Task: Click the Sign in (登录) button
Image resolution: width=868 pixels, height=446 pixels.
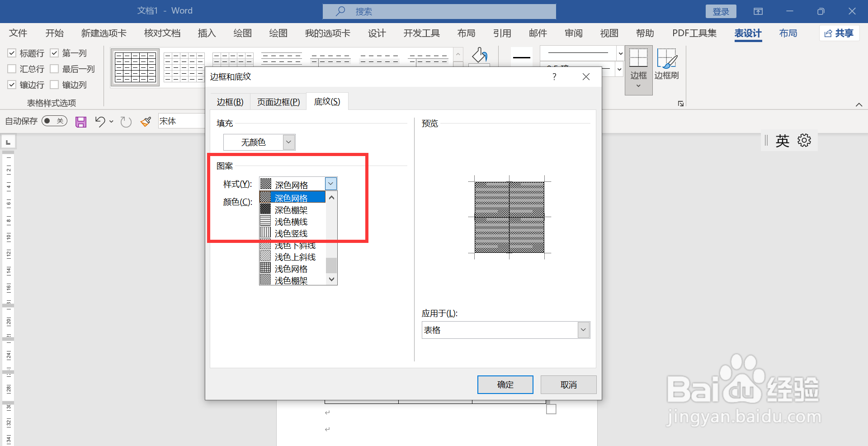Action: pos(721,11)
